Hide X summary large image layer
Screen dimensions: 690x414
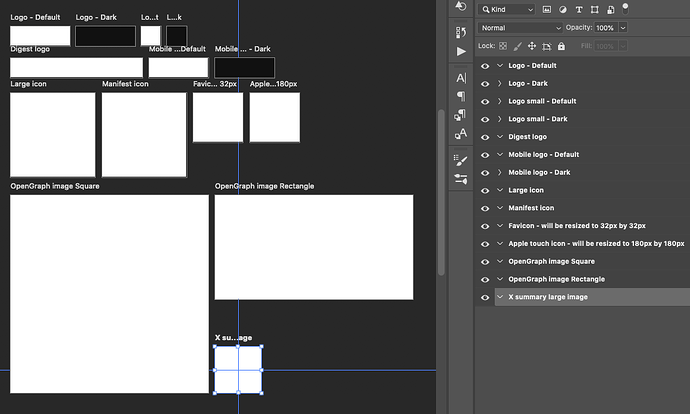(485, 297)
